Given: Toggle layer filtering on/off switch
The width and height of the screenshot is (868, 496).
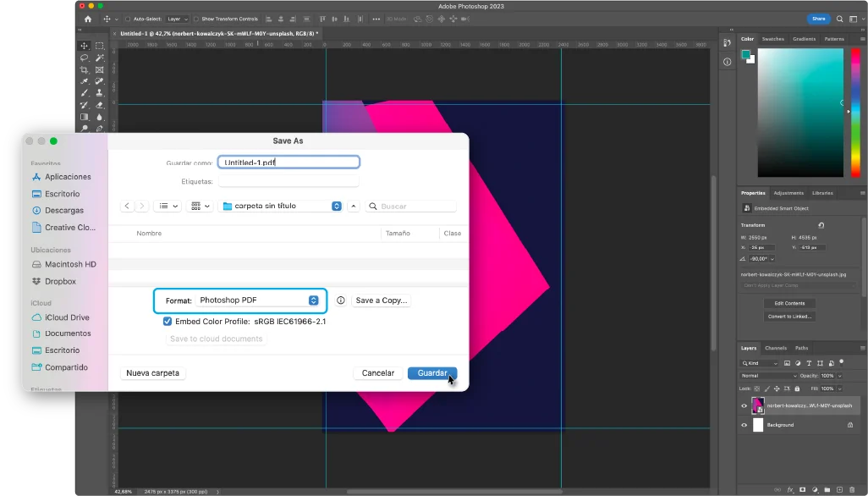Looking at the screenshot, I should [x=842, y=362].
